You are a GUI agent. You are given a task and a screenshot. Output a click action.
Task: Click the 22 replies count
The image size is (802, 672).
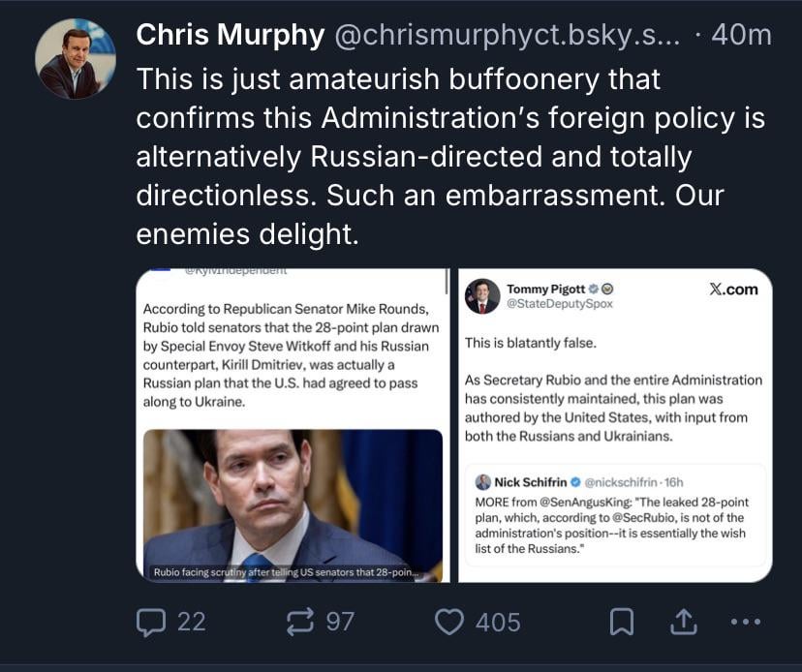coord(192,621)
